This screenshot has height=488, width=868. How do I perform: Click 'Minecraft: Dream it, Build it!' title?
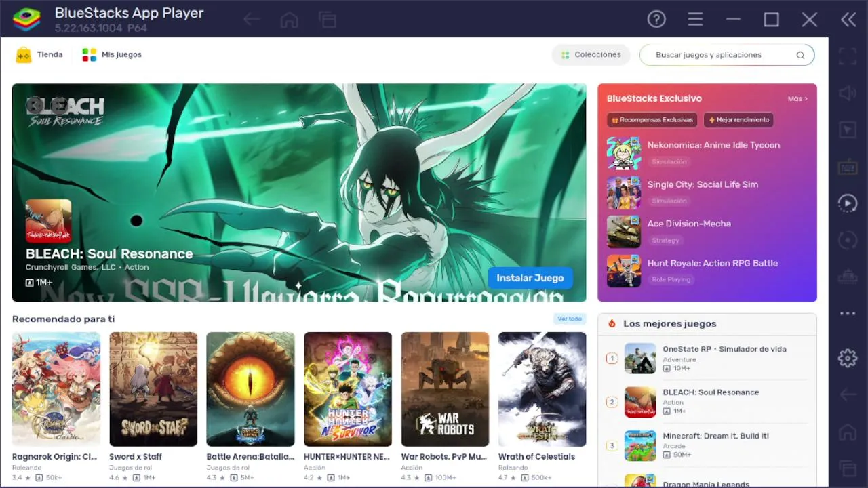715,436
